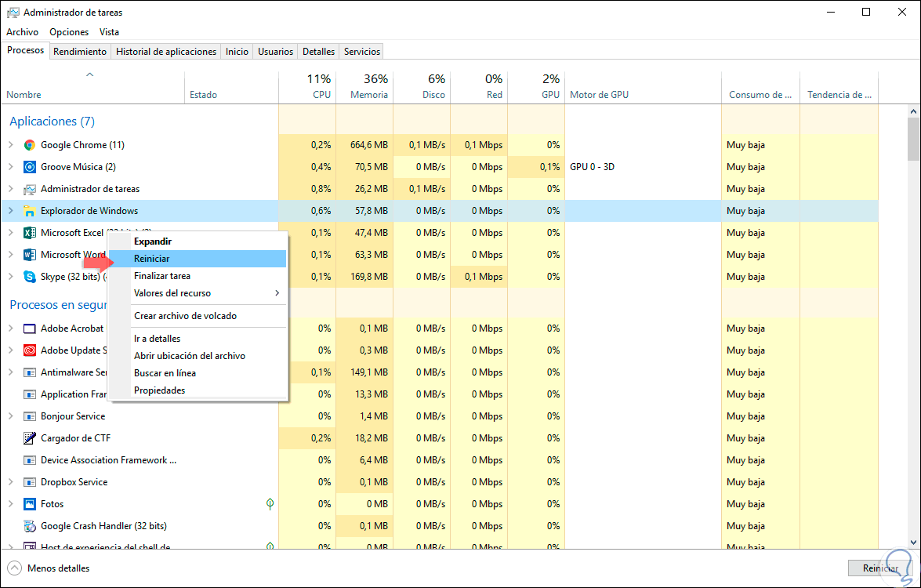Click the Cargador de CTF icon

(30, 438)
